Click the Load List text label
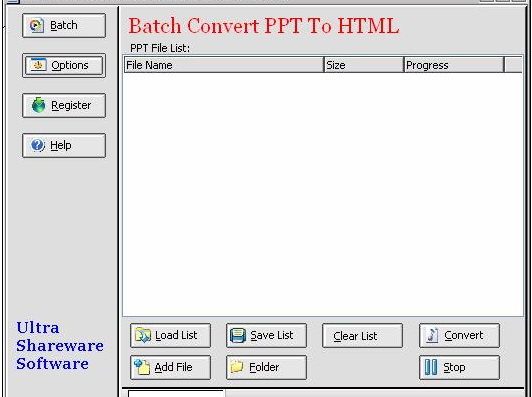Image resolution: width=532 pixels, height=397 pixels. (176, 335)
